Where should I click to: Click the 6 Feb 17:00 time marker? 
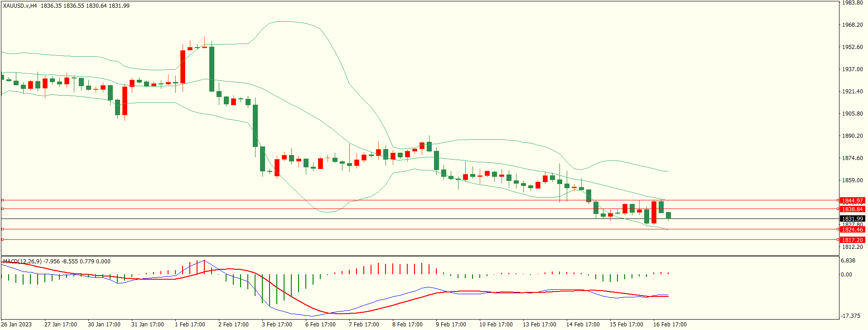click(320, 324)
